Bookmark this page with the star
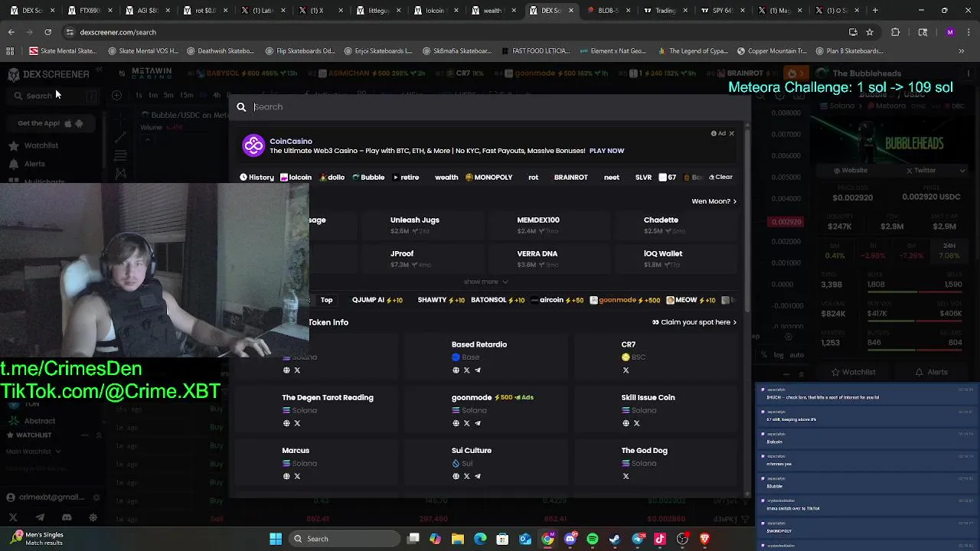This screenshot has width=980, height=551. [x=870, y=32]
